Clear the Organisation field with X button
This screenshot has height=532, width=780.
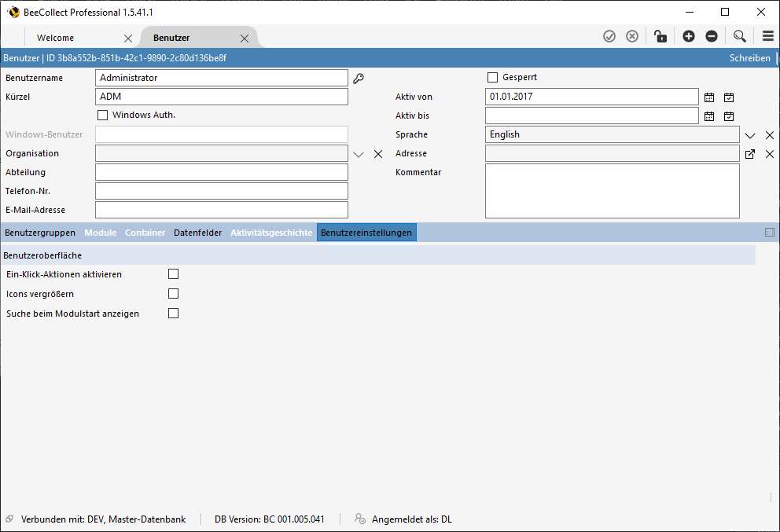pos(378,154)
